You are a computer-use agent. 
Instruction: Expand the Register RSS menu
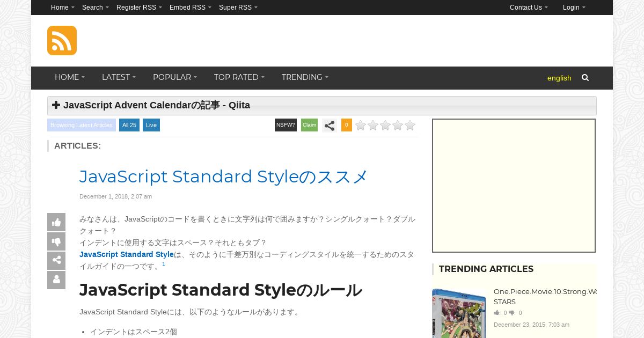[x=139, y=8]
